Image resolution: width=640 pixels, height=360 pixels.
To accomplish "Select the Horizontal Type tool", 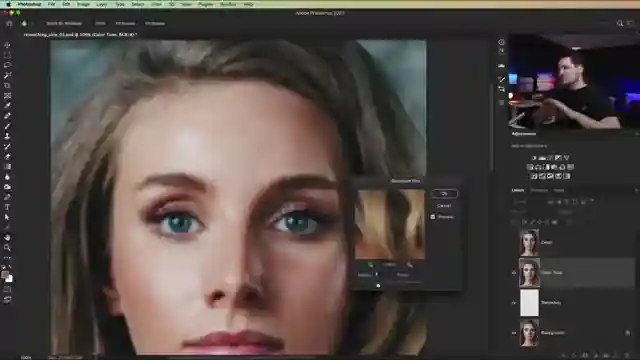I will coord(7,207).
